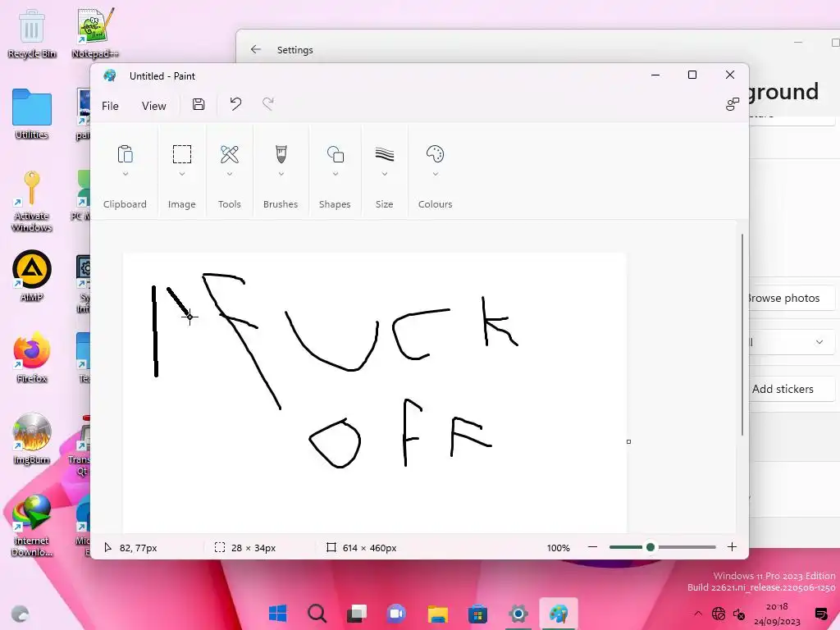Open the dropdown in Settings window
The image size is (840, 630).
point(792,342)
